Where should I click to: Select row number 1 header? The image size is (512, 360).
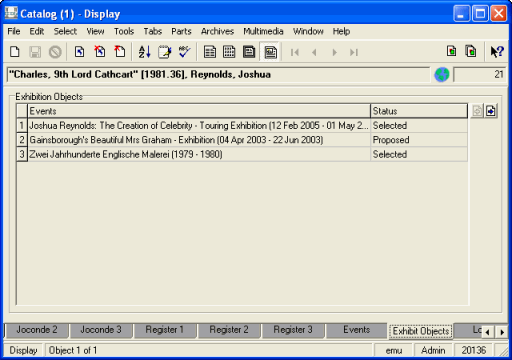click(22, 125)
